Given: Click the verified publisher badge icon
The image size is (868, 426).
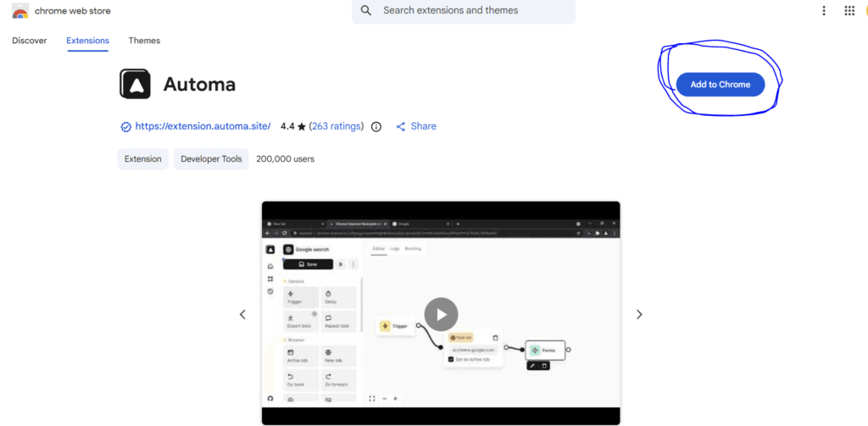Looking at the screenshot, I should (x=125, y=126).
